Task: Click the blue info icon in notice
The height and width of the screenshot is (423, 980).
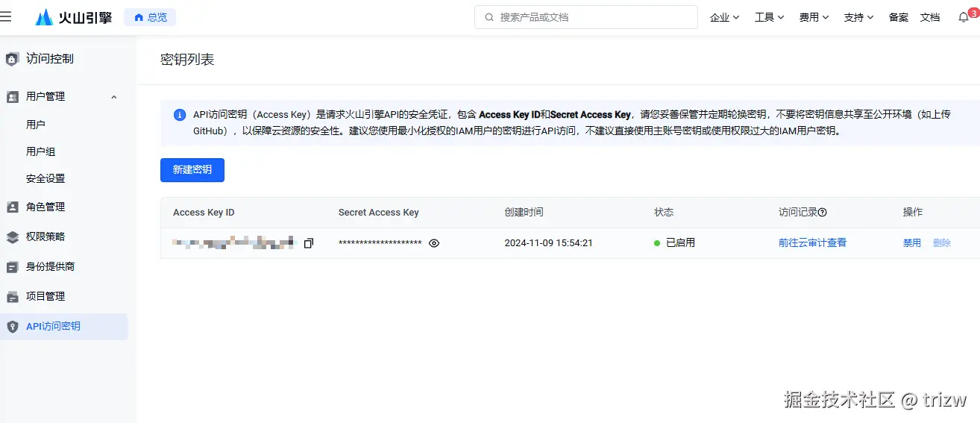Action: point(180,115)
